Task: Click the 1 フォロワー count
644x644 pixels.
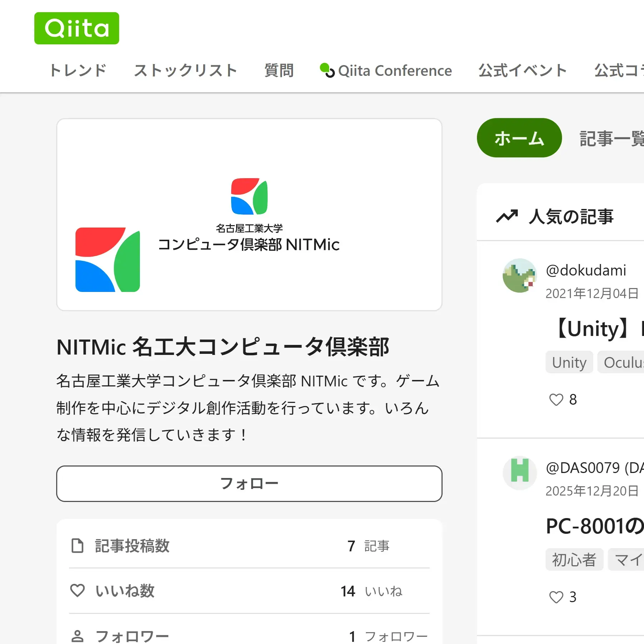Action: tap(389, 636)
